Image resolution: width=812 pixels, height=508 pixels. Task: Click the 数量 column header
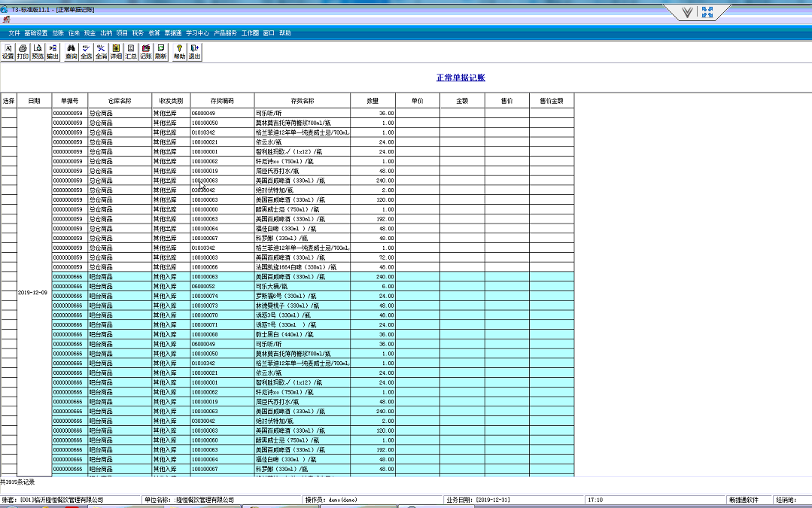[373, 100]
